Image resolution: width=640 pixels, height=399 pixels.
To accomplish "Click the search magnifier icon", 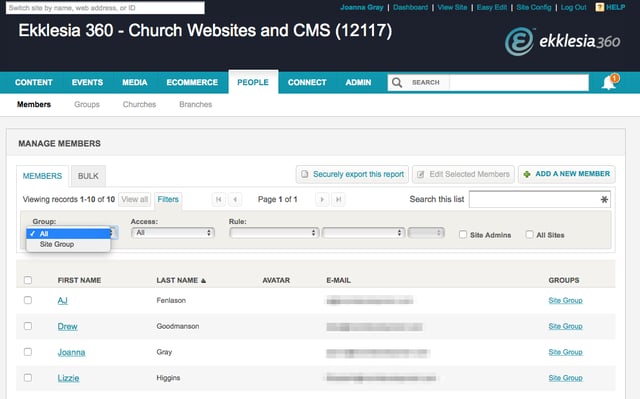I will tap(397, 83).
